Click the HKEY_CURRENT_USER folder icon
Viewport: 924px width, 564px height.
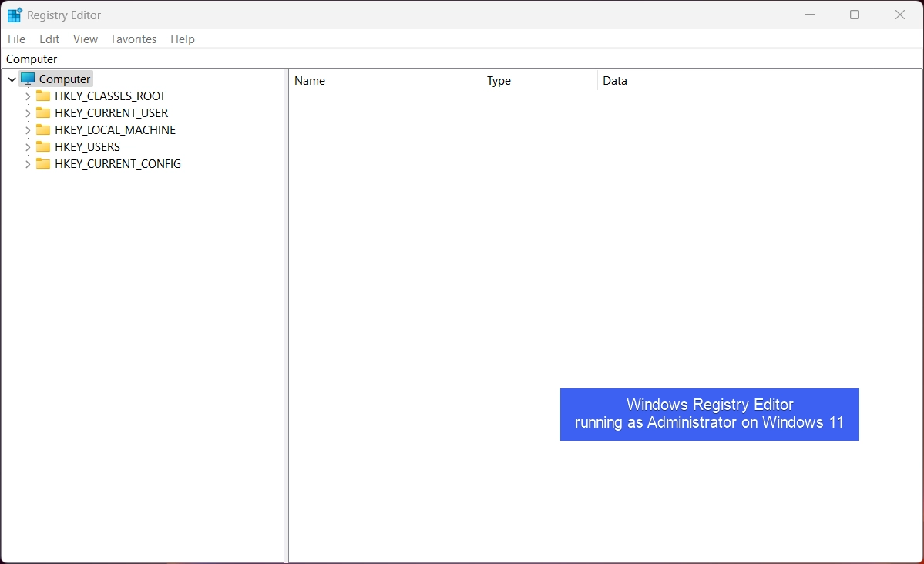[43, 112]
